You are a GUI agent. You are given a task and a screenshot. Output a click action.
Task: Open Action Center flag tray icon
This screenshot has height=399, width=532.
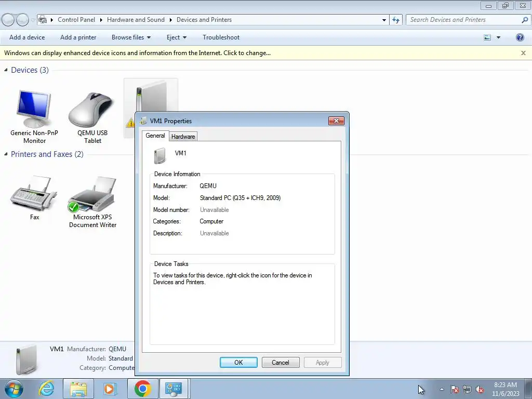click(455, 390)
